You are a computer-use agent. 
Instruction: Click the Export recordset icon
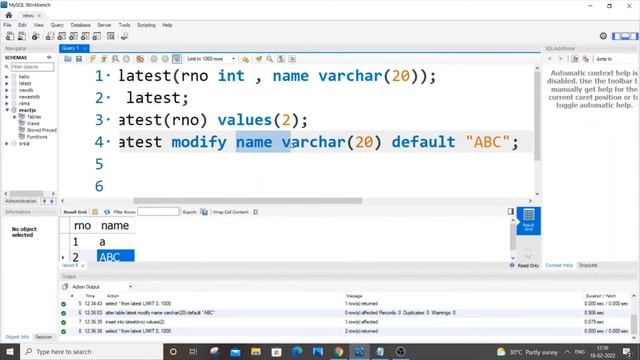click(204, 212)
